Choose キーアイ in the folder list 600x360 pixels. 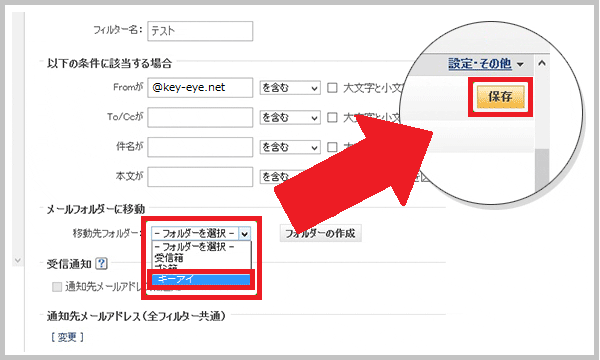[x=201, y=279]
